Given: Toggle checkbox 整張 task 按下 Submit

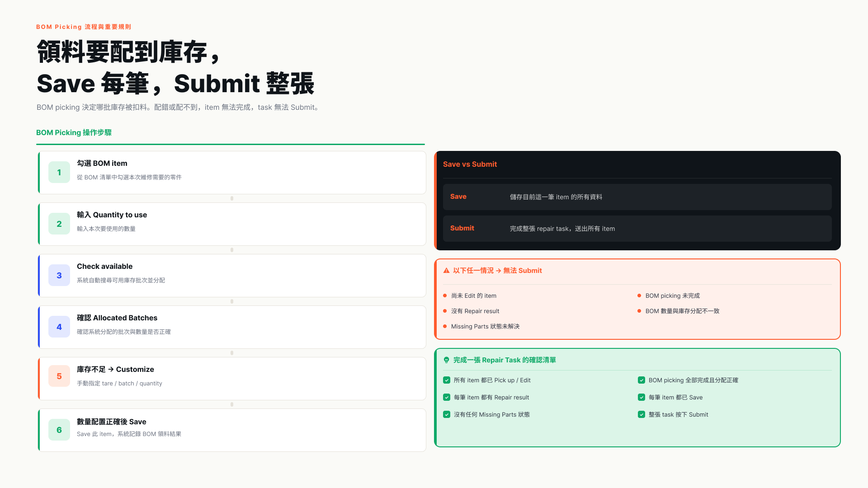Looking at the screenshot, I should [x=642, y=414].
